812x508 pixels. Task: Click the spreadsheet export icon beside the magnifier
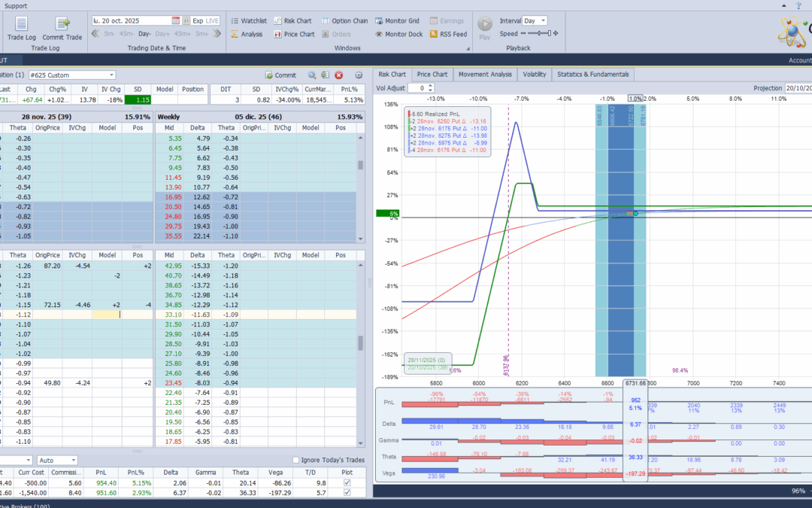point(326,75)
